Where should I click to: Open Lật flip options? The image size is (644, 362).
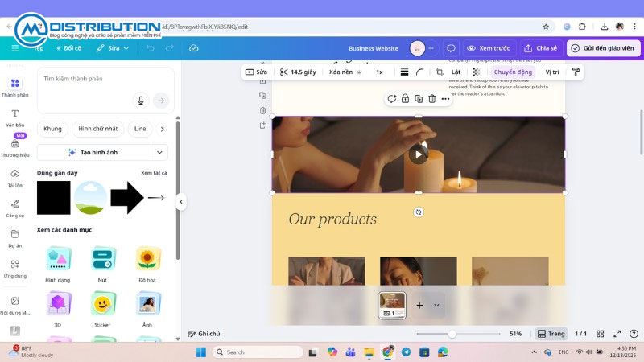[456, 72]
